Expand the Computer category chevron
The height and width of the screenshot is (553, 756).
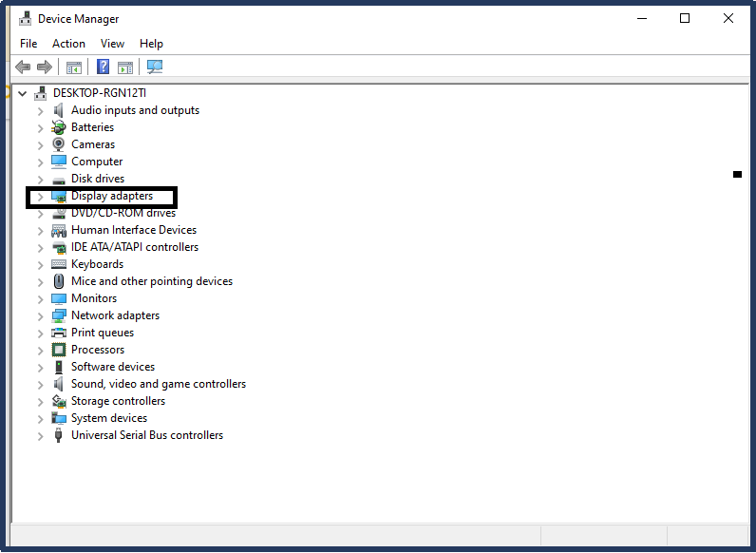coord(41,162)
